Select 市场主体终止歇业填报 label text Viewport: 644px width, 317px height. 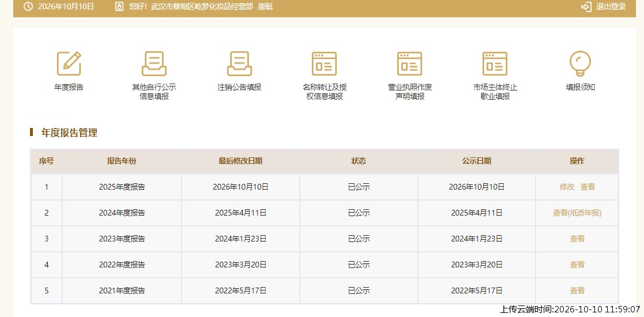tap(495, 92)
